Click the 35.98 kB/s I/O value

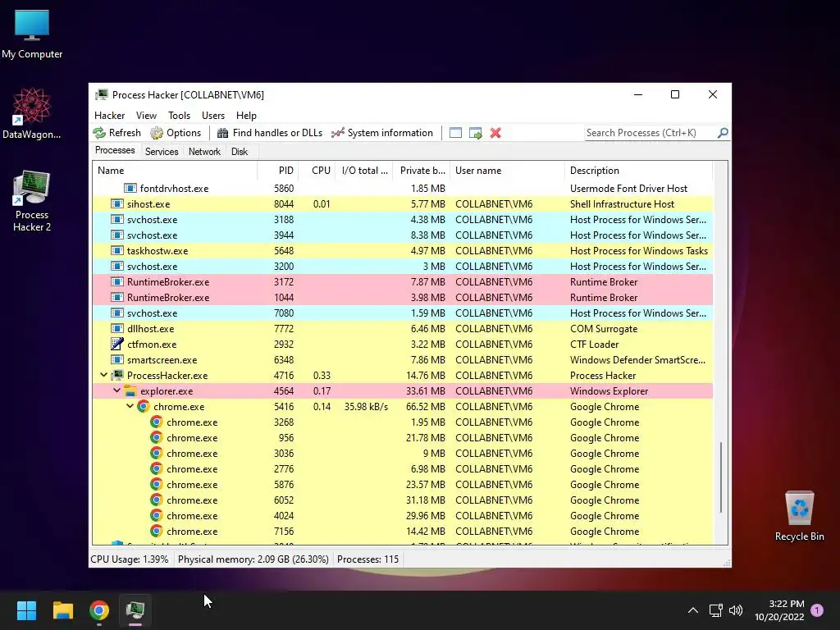(366, 407)
